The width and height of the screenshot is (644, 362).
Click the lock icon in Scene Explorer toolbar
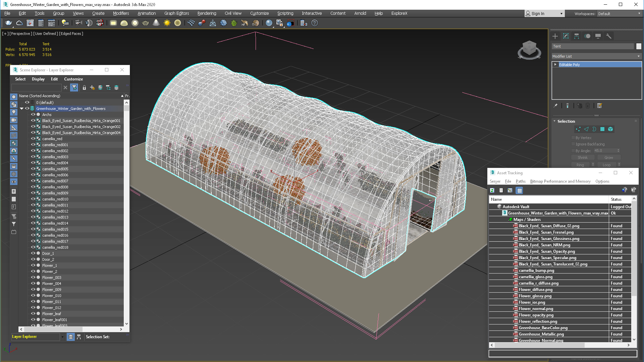(x=84, y=87)
